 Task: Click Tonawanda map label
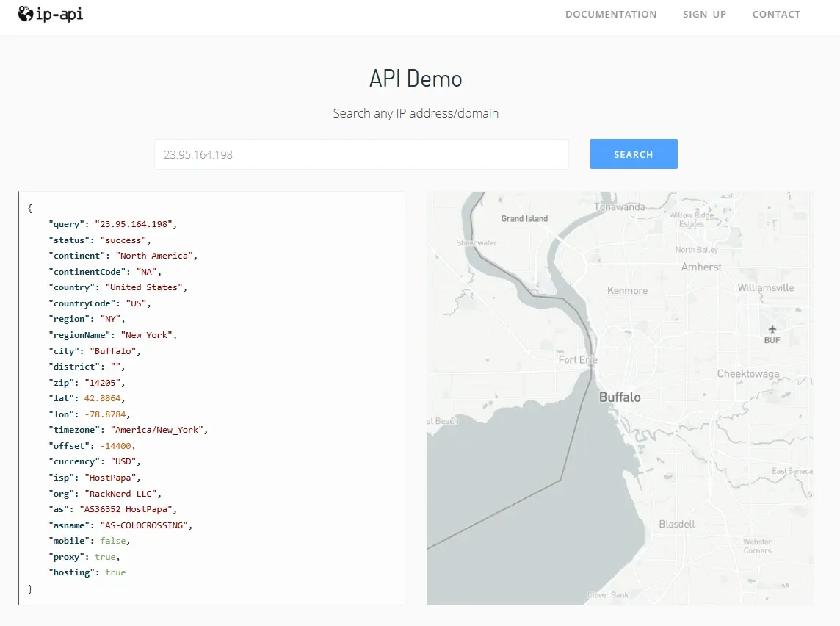point(619,207)
